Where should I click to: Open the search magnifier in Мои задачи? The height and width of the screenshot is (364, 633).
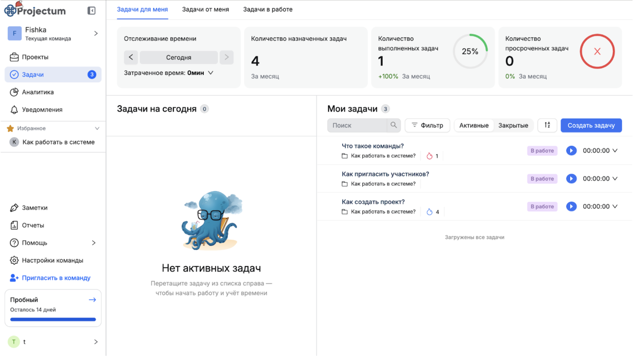[394, 125]
